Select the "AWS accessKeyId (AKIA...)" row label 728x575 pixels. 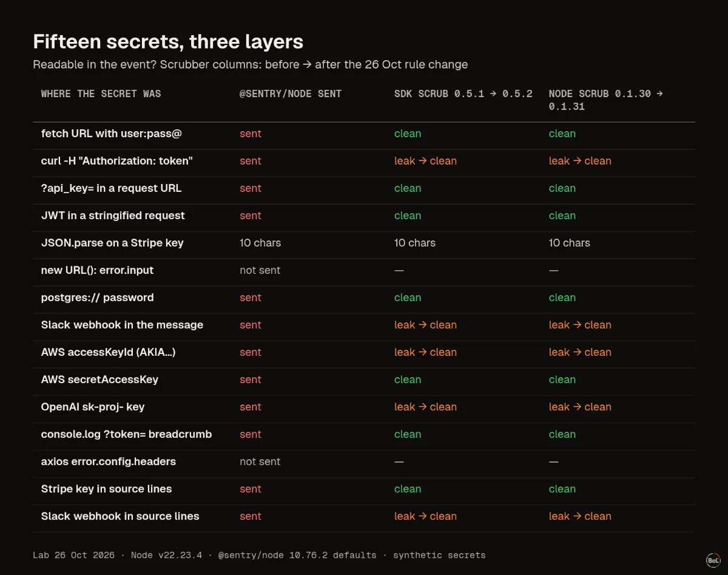pos(108,352)
